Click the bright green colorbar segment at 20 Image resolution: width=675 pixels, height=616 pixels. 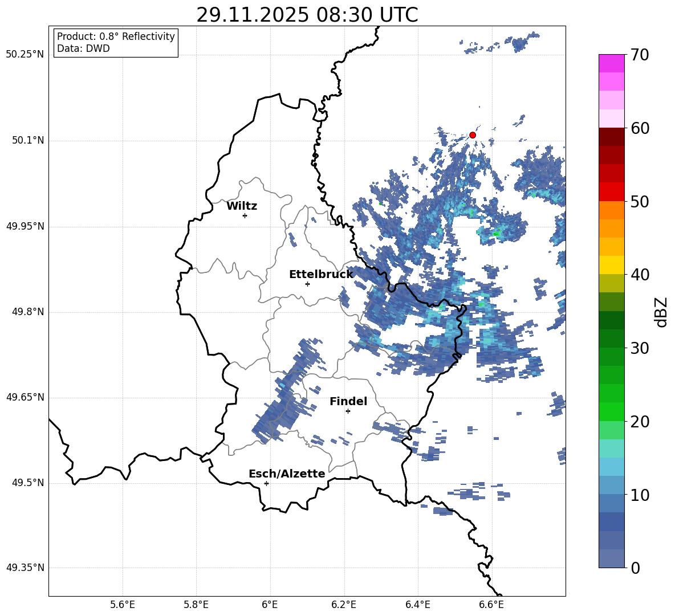[612, 411]
